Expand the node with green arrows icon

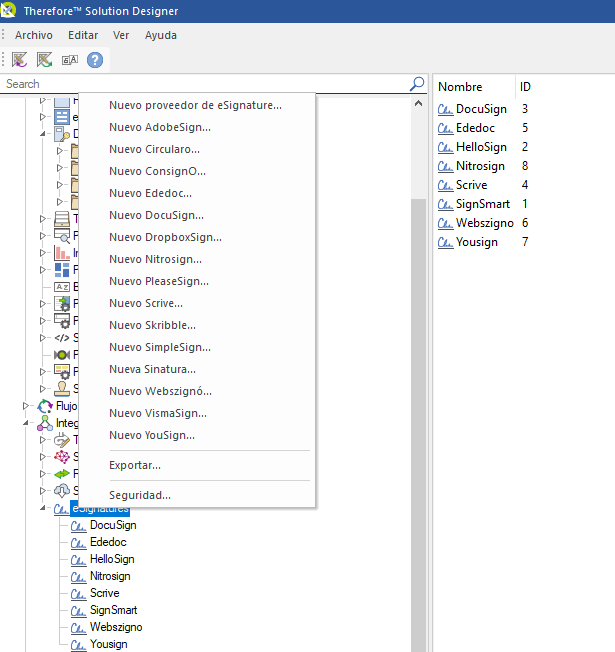(42, 474)
